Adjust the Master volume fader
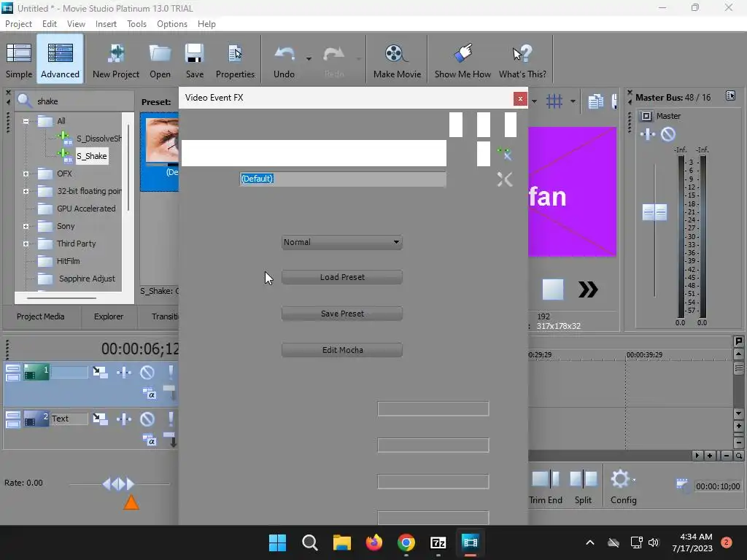The height and width of the screenshot is (560, 747). 654,212
